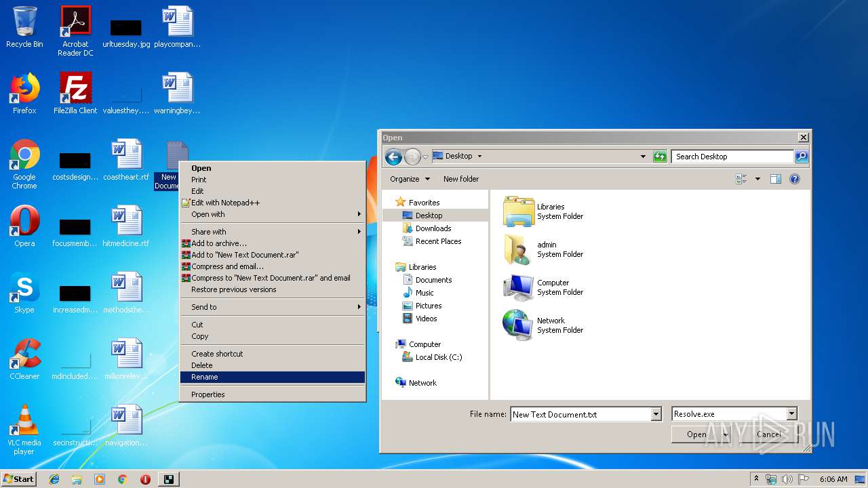Choose Create shortcut from context menu
868x488 pixels.
tap(273, 354)
